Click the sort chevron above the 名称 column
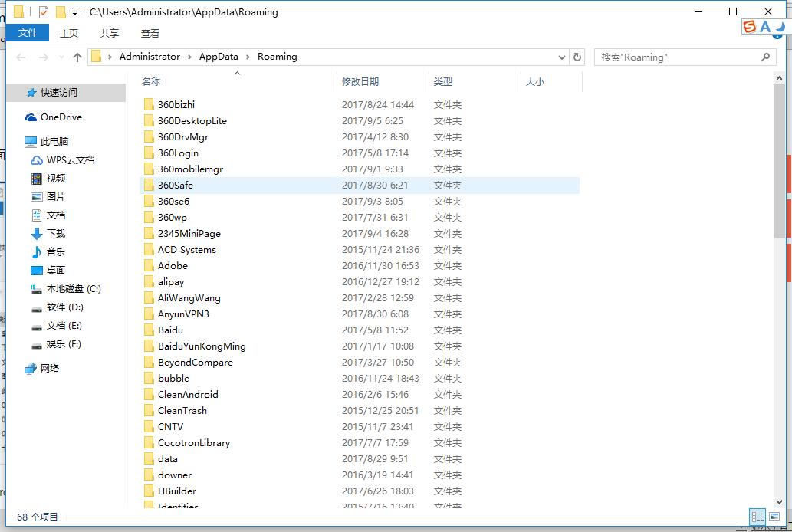 (237, 73)
